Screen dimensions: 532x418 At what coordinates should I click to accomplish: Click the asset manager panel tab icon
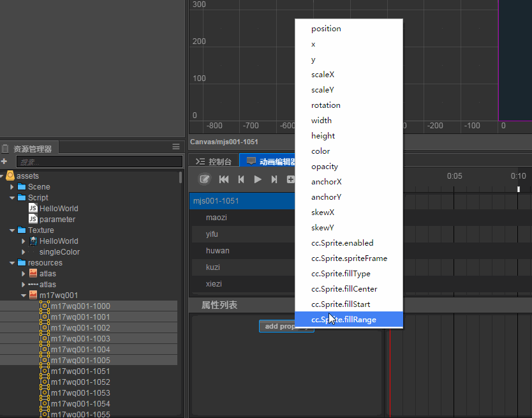[5, 149]
